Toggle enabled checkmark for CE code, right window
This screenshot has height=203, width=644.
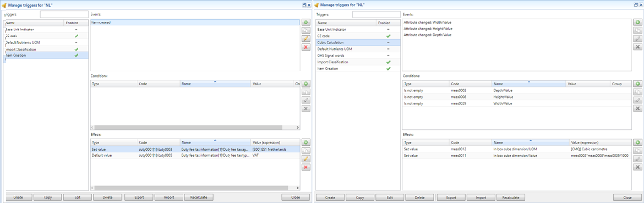(x=388, y=36)
